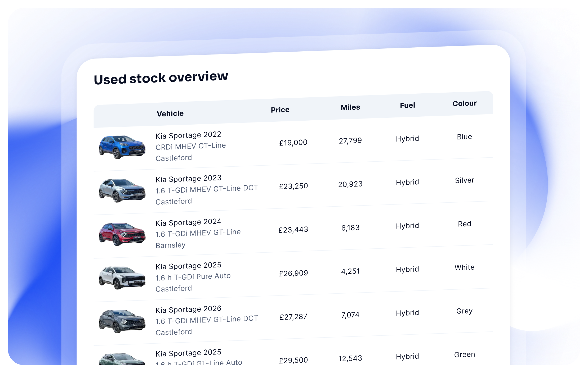The width and height of the screenshot is (588, 373).
Task: Click Castleford under the Kia Sportage 2026
Action: pos(174,332)
